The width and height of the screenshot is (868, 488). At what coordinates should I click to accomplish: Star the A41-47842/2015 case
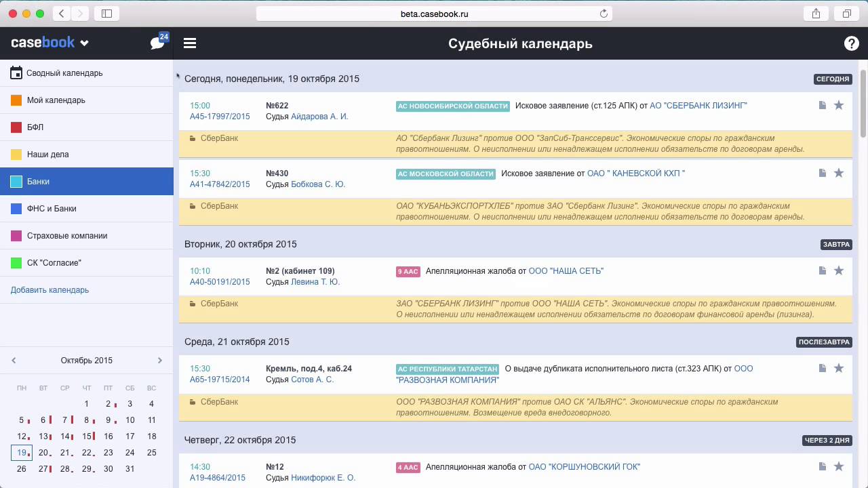(839, 174)
